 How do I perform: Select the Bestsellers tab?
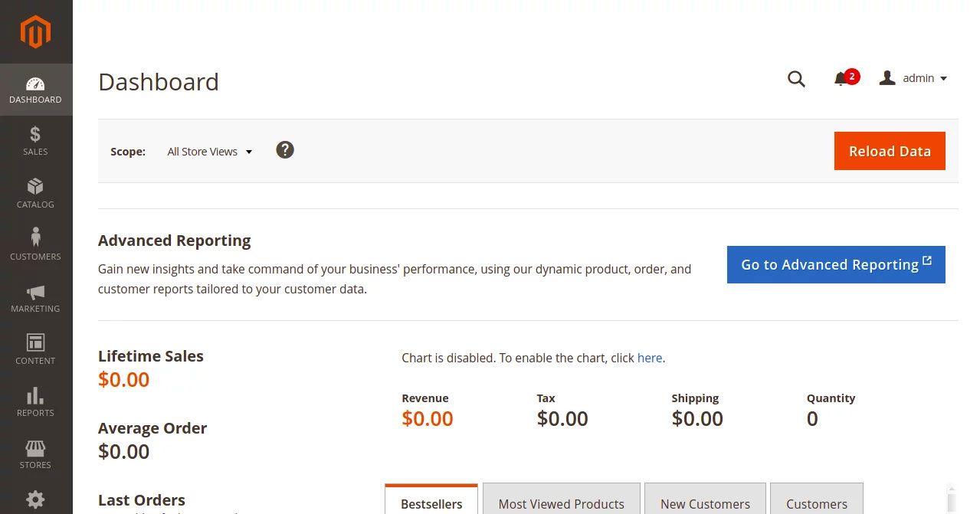click(431, 503)
